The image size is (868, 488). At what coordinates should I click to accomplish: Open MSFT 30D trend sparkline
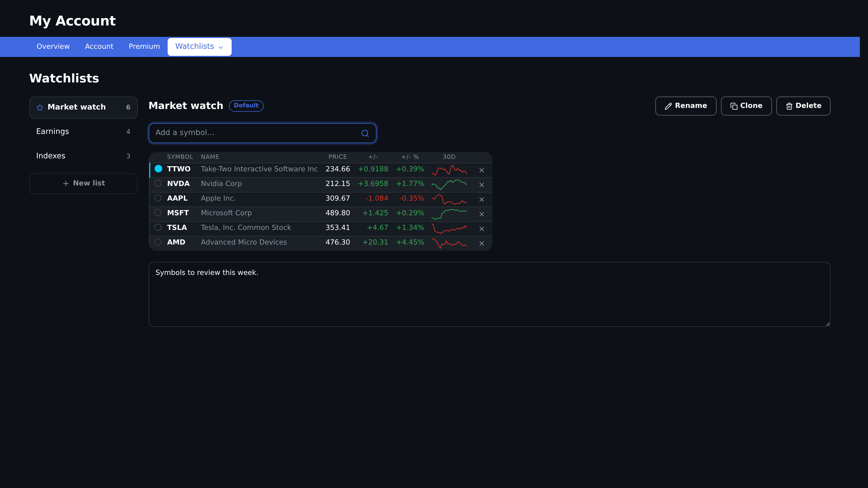point(449,214)
